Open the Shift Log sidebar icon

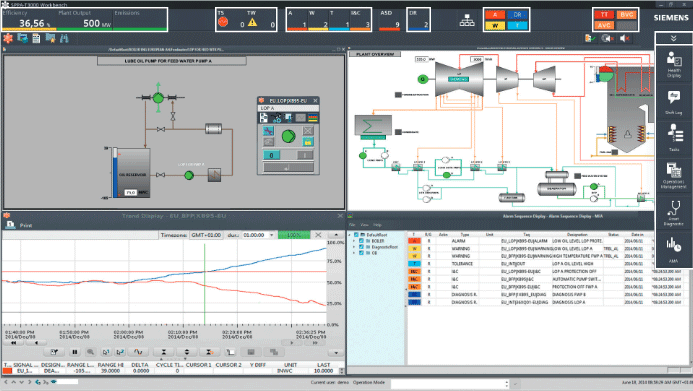(x=674, y=102)
